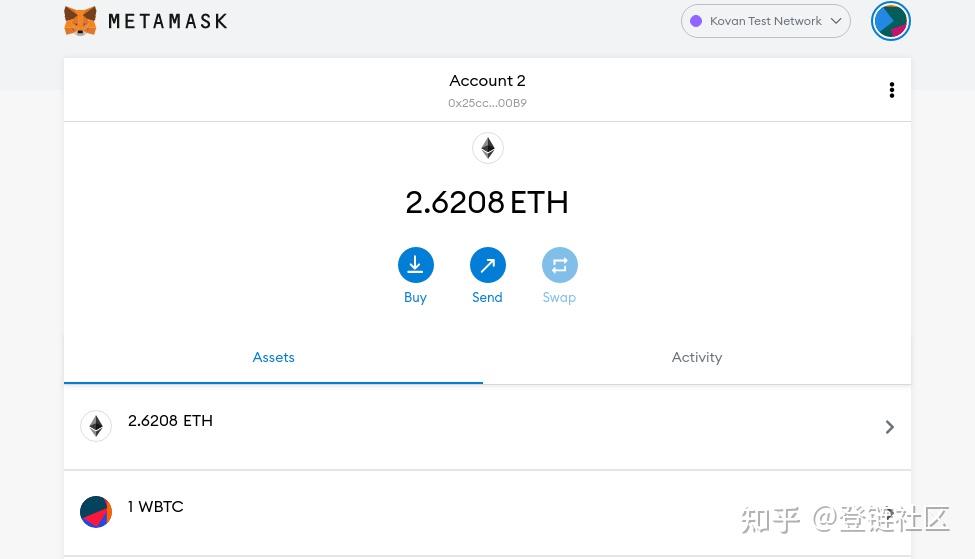Screen dimensions: 975x559
Task: Open the three-dot account options menu
Action: click(x=891, y=90)
